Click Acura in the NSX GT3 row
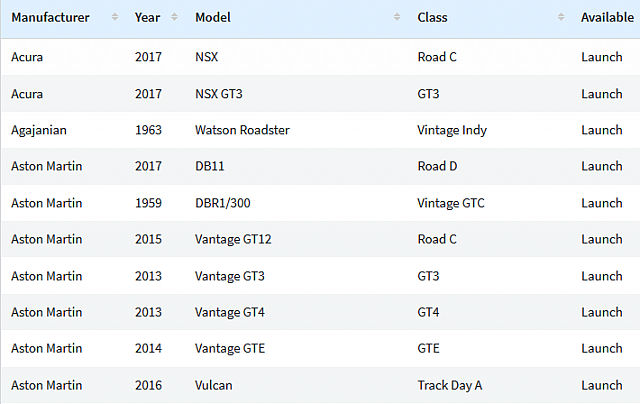Screen dimensions: 640x404 tap(27, 94)
